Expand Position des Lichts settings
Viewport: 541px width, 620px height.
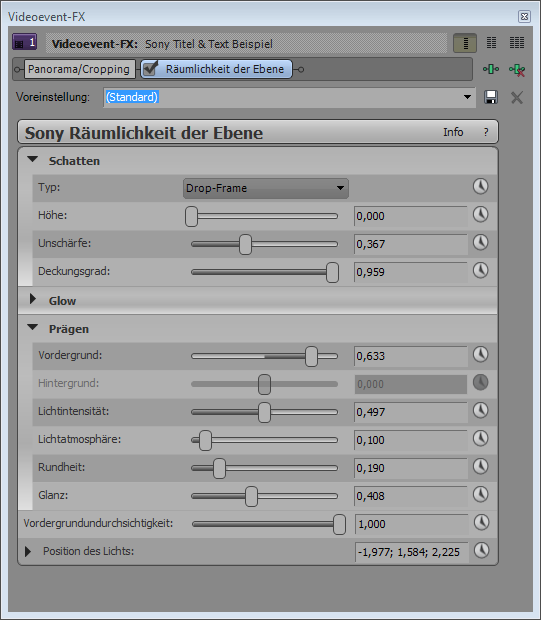pos(28,552)
